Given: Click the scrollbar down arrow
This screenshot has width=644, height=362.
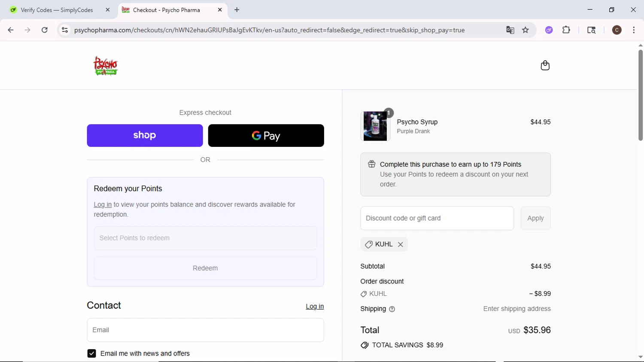Looking at the screenshot, I should [640, 357].
